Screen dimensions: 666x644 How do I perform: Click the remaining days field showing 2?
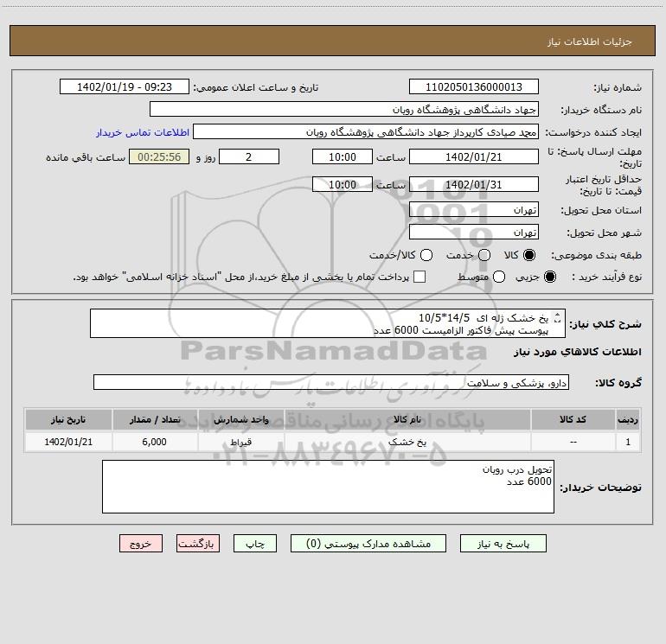click(x=249, y=156)
